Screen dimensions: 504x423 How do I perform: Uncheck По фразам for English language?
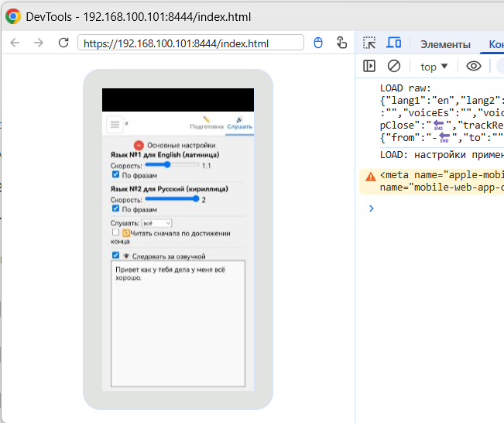click(x=116, y=175)
